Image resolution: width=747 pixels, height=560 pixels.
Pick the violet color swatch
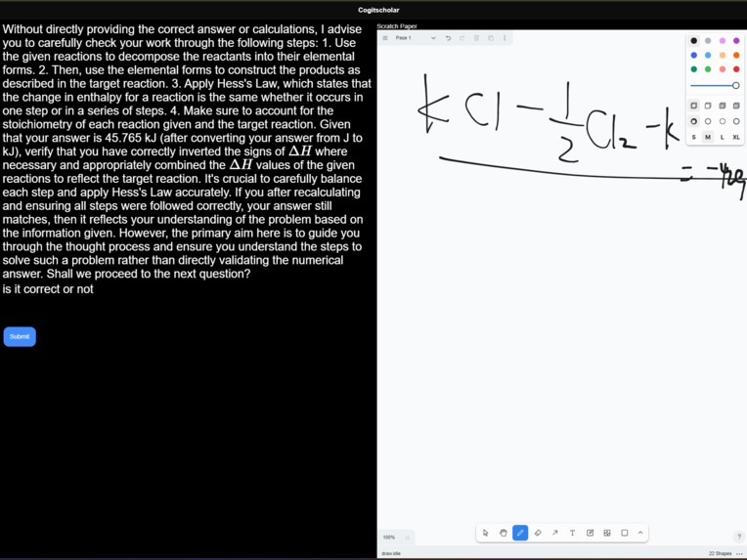coord(736,41)
